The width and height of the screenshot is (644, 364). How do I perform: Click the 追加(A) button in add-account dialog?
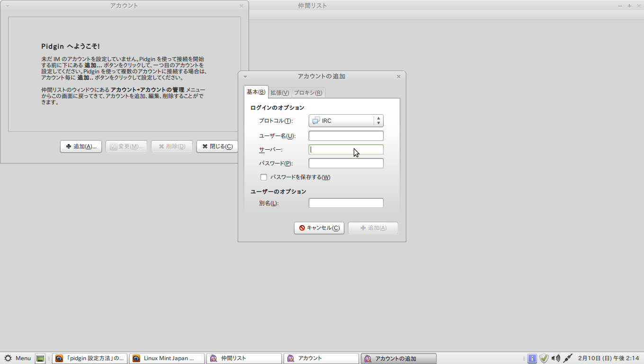(x=373, y=228)
